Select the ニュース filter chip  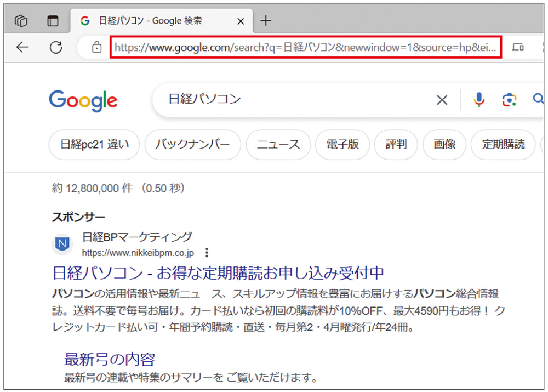278,145
